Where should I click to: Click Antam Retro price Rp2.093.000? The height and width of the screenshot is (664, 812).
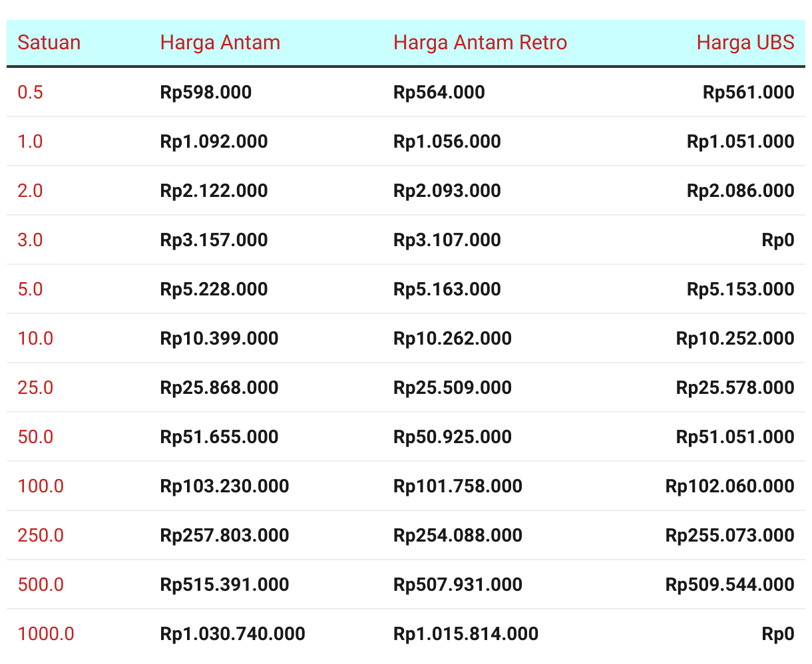[447, 190]
